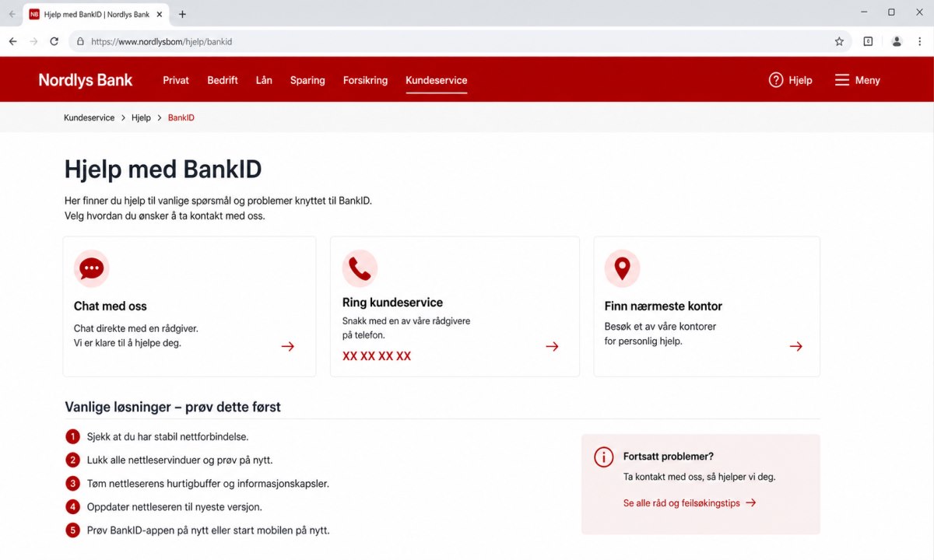Screen dimensions: 934x560
Task: Click BankID in the breadcrumb
Action: tap(181, 117)
